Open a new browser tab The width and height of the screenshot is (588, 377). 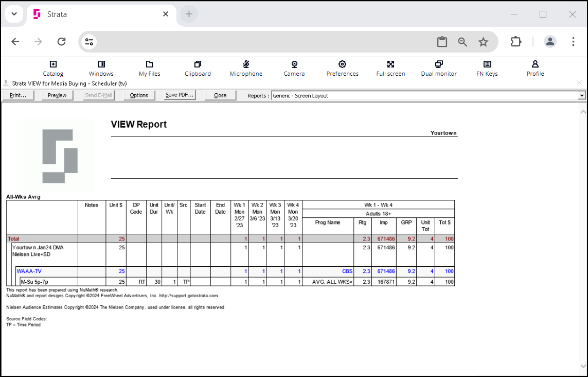click(x=189, y=14)
